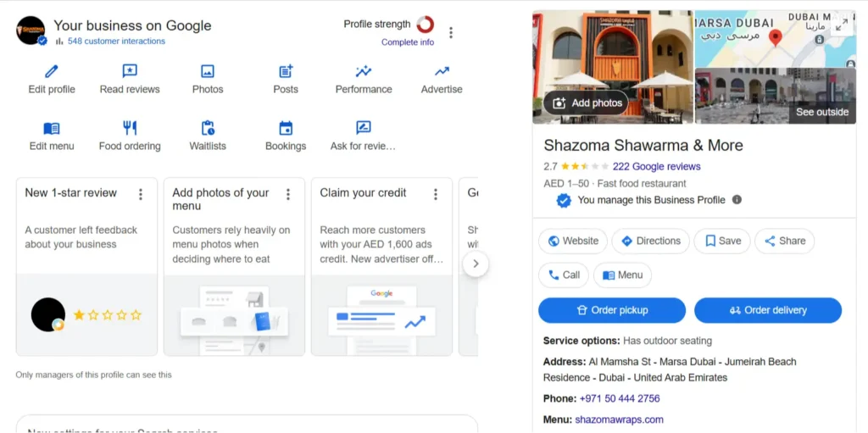Click the Profile strength ring indicator
The height and width of the screenshot is (433, 868).
[x=426, y=25]
